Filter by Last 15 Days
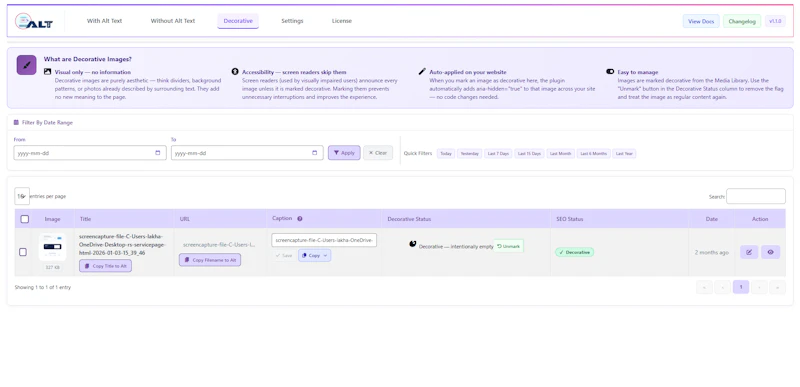Screen dimensions: 800x387 click(530, 153)
